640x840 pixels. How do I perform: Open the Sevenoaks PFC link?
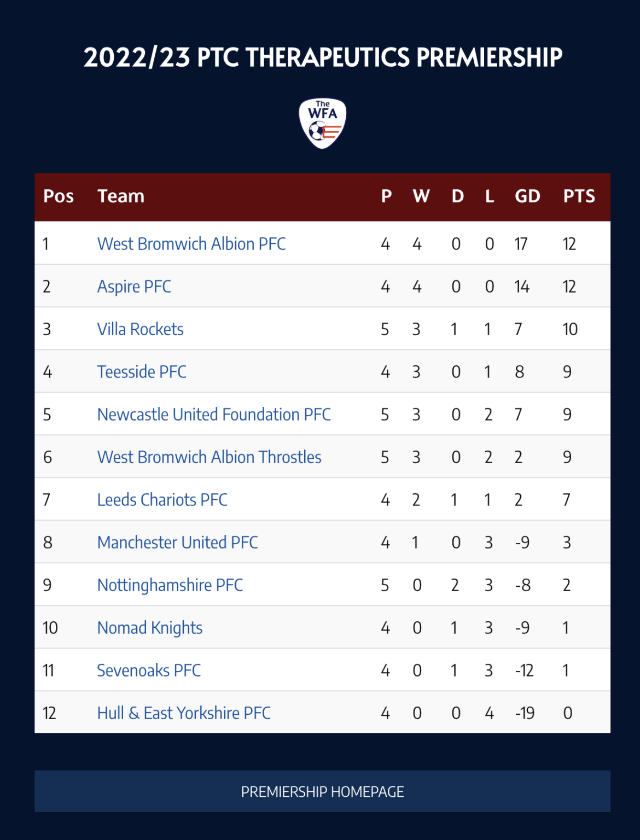(x=149, y=670)
